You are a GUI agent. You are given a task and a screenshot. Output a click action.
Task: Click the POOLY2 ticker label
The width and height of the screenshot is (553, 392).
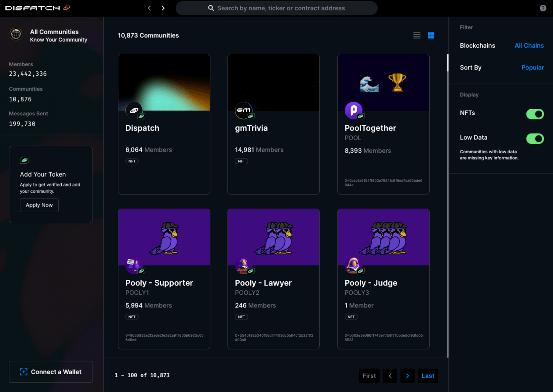coord(247,293)
